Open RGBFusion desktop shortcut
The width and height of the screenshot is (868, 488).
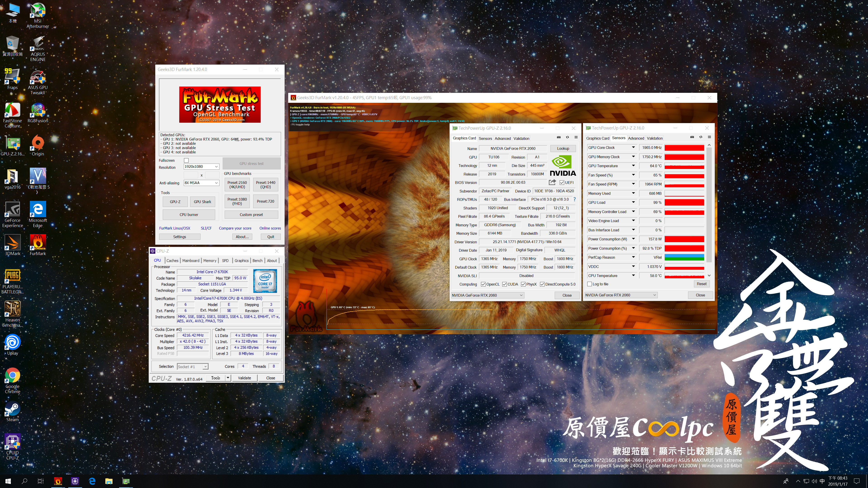point(37,113)
